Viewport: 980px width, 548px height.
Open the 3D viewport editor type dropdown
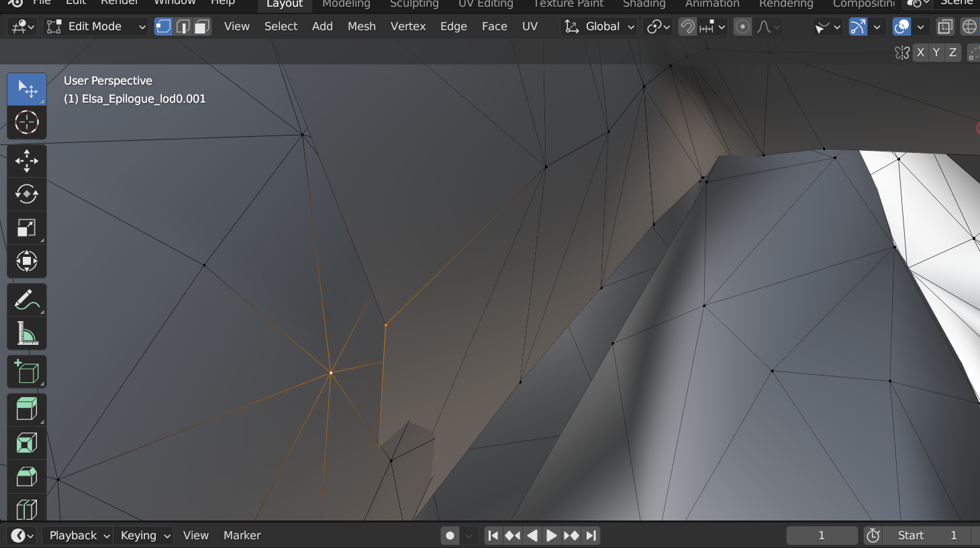point(22,26)
